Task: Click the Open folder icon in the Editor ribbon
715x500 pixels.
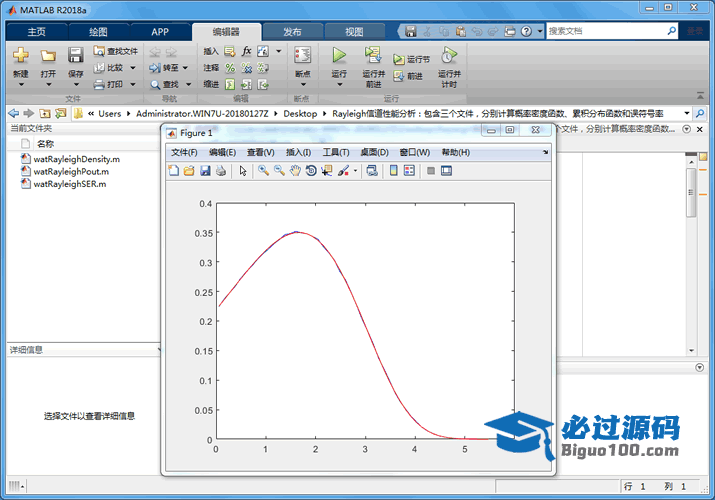Action: (48, 56)
